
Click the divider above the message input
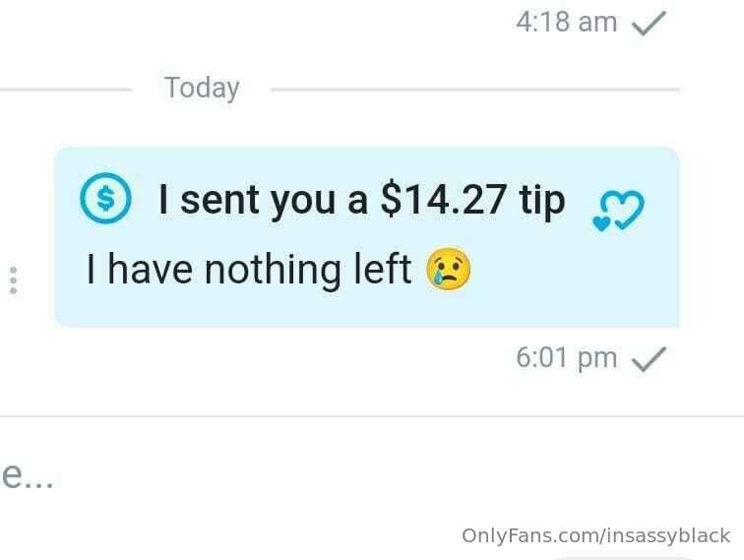tap(372, 416)
